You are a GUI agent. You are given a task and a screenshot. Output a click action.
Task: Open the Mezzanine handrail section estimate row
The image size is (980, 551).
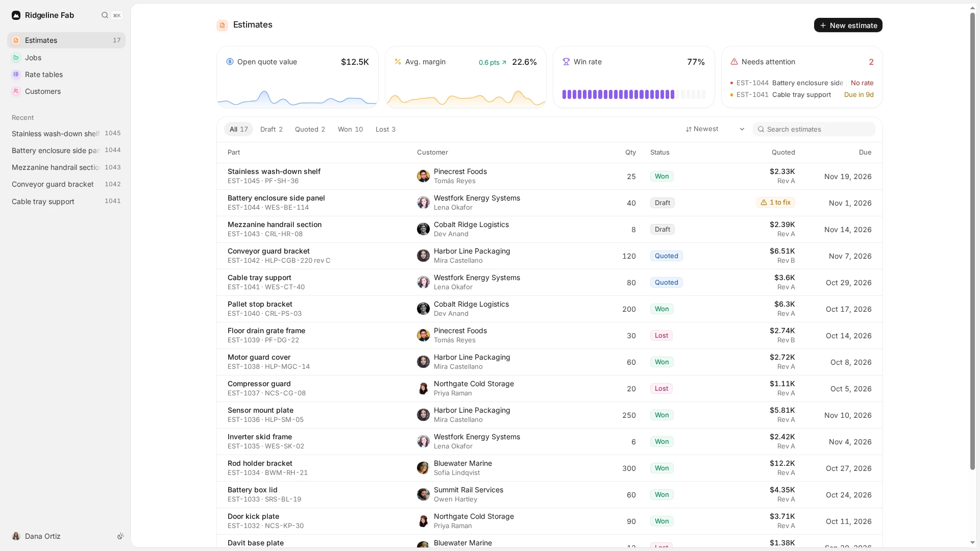click(x=549, y=229)
